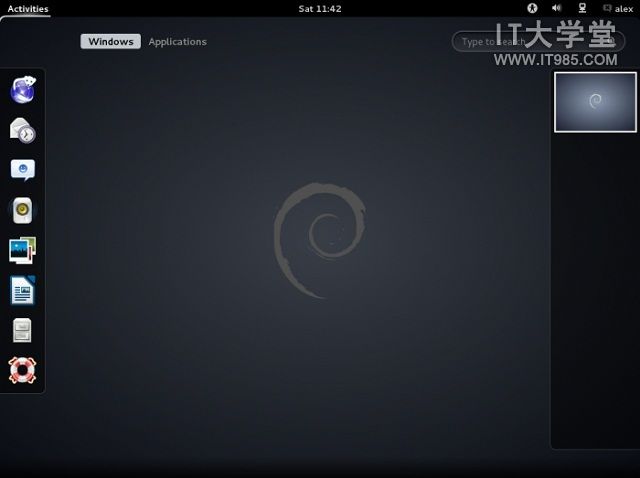Launch the Epiphany web browser from dash
The image size is (640, 478).
click(23, 89)
